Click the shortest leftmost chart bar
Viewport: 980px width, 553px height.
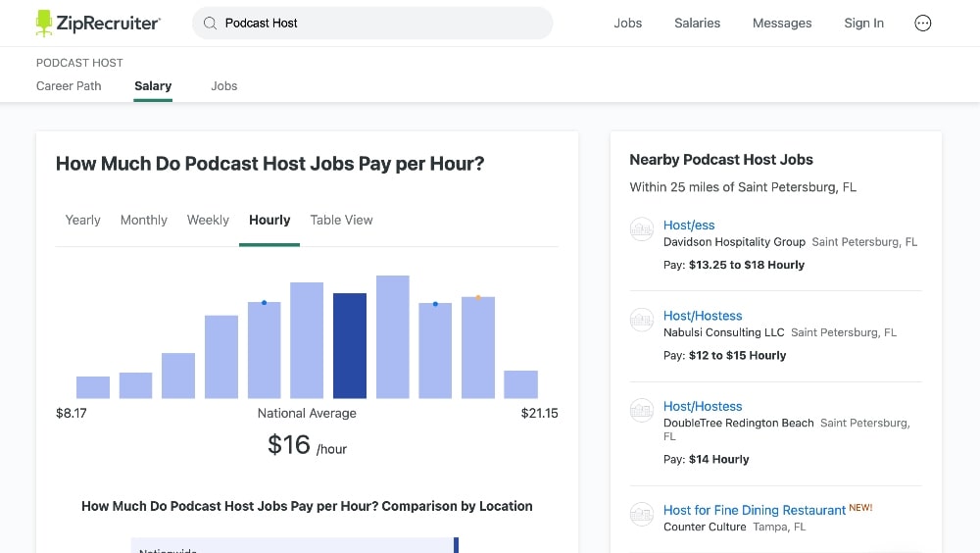tap(92, 387)
